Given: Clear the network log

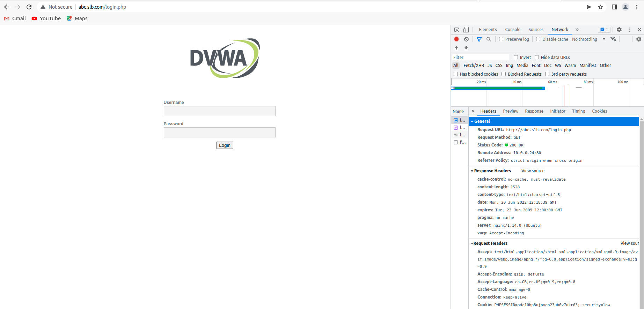Looking at the screenshot, I should 466,39.
